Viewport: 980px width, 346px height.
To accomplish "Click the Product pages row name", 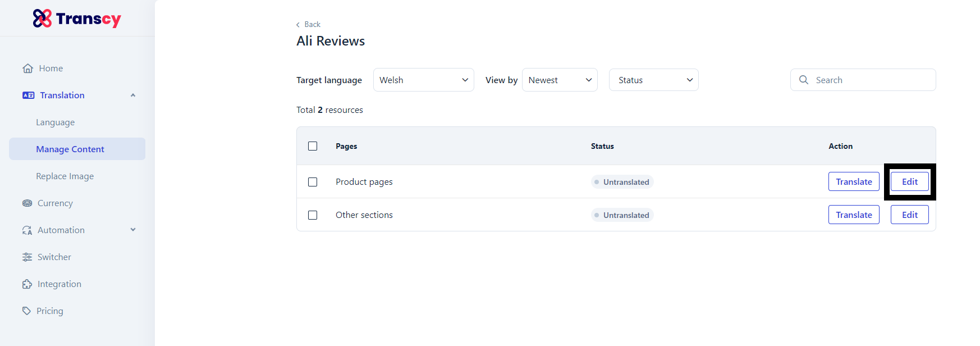I will (x=364, y=182).
